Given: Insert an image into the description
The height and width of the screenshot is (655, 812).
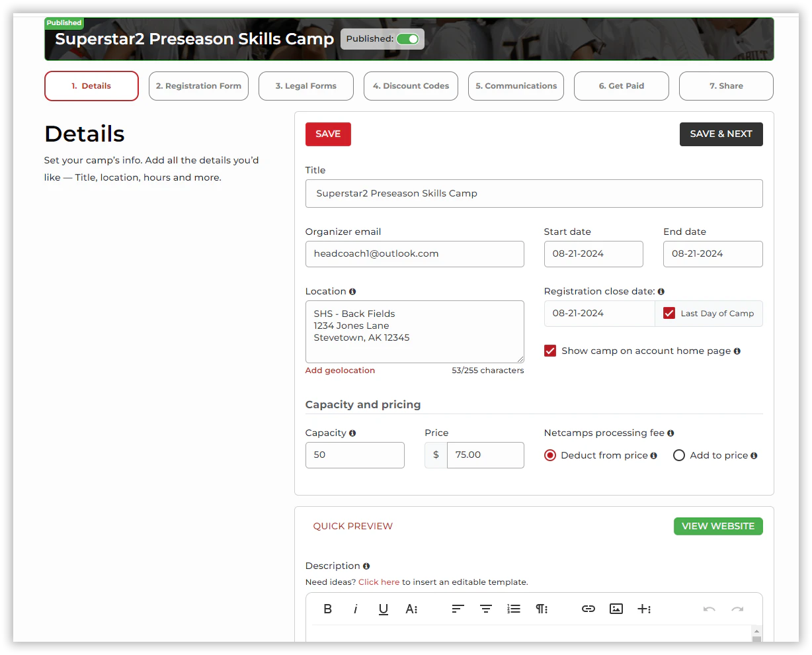Looking at the screenshot, I should (x=616, y=609).
